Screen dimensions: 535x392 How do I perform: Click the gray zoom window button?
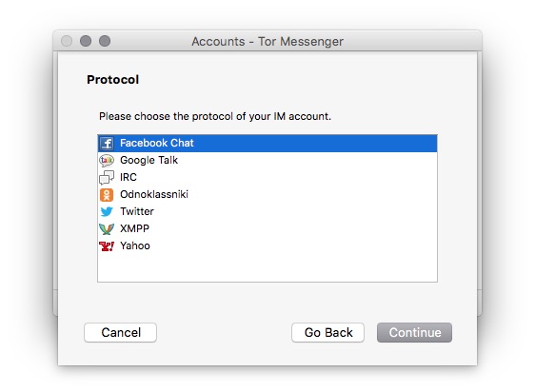coord(105,41)
